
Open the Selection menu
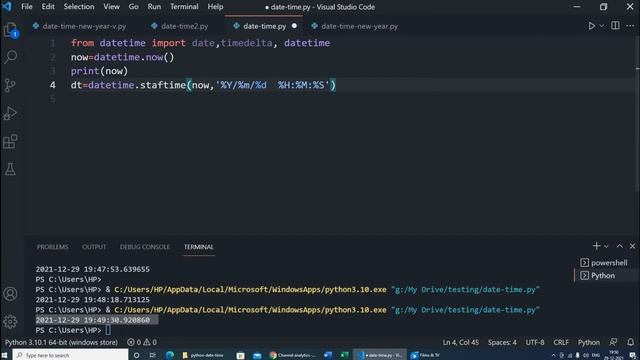coord(79,7)
